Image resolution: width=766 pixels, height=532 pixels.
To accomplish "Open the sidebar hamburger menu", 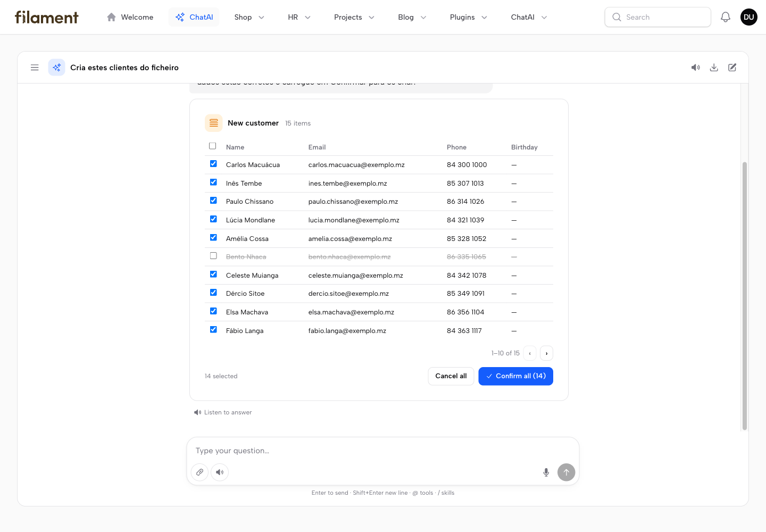I will coord(35,68).
